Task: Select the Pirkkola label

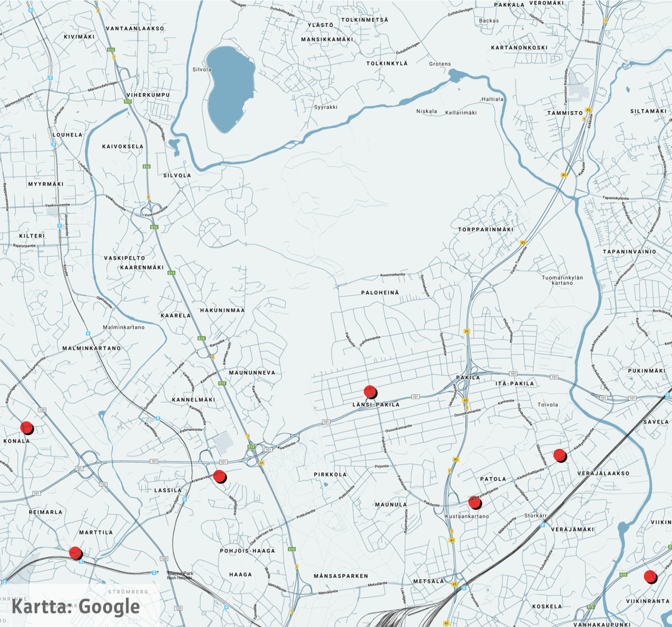Action: [x=330, y=475]
